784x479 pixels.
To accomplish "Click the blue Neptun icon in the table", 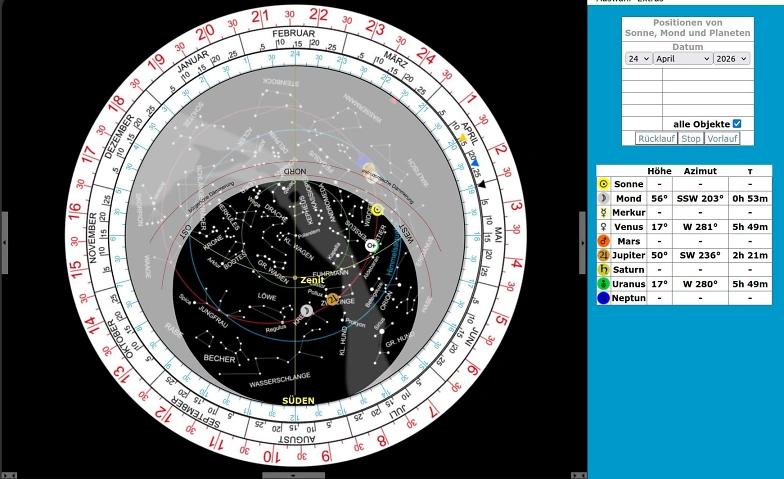I will point(604,298).
